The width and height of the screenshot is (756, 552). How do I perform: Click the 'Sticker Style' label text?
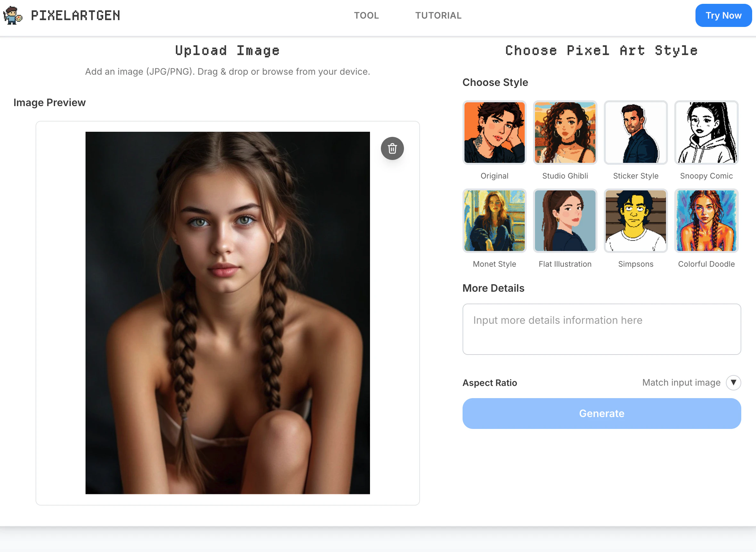636,176
